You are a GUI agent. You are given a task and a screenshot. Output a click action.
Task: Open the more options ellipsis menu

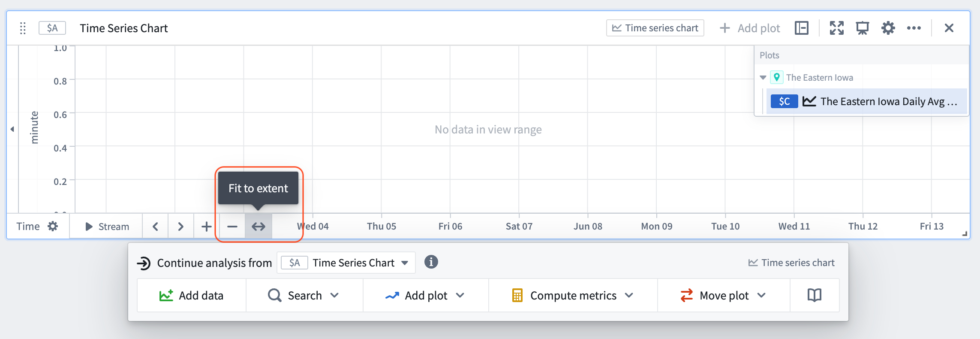(x=914, y=27)
